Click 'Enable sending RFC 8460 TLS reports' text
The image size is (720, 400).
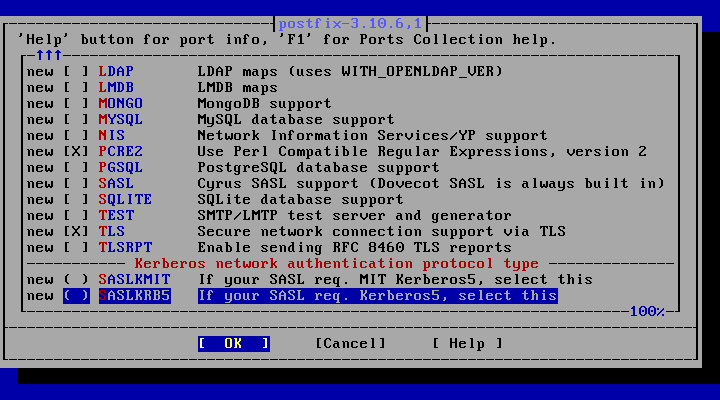click(354, 248)
